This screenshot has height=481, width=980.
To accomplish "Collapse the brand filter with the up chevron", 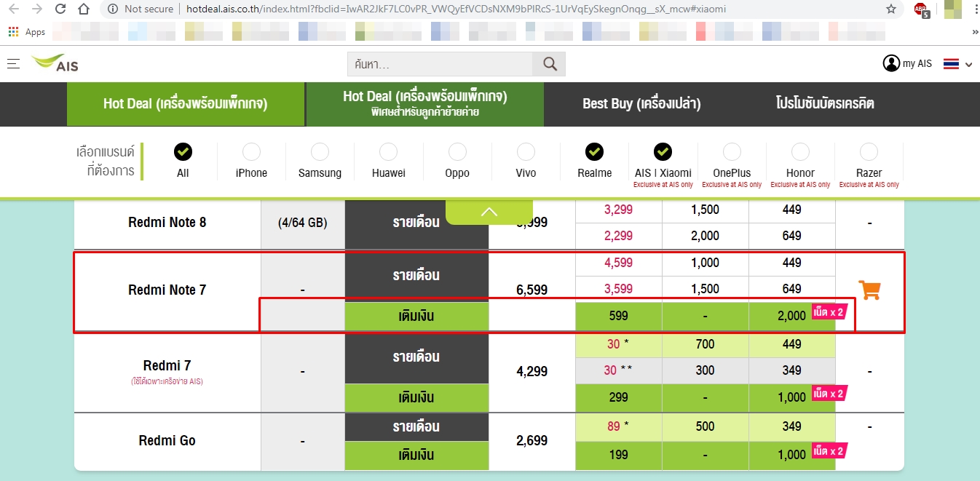I will 489,212.
